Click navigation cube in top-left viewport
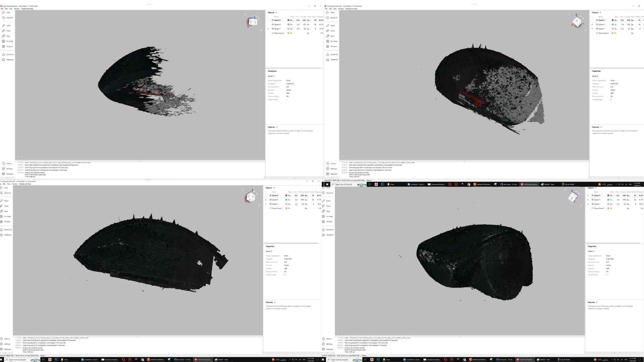The height and width of the screenshot is (362, 644). 253,21
